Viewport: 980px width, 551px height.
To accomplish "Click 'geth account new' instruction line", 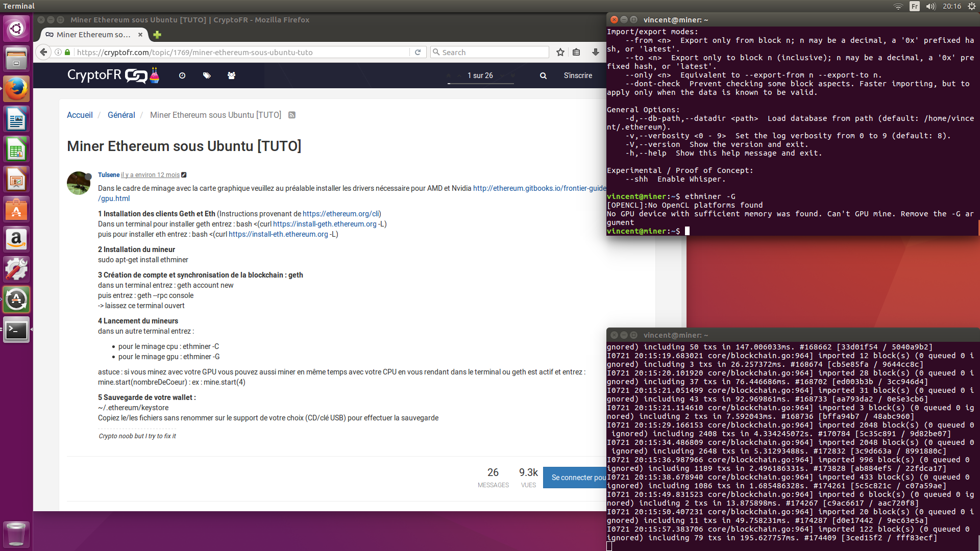I will pos(165,285).
